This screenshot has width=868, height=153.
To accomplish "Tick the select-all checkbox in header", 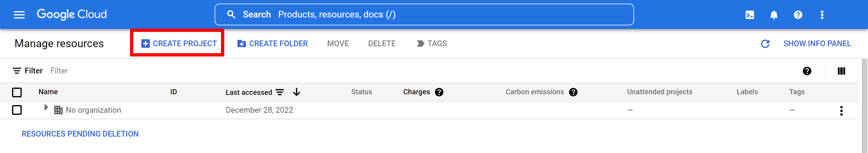I will coord(17,92).
